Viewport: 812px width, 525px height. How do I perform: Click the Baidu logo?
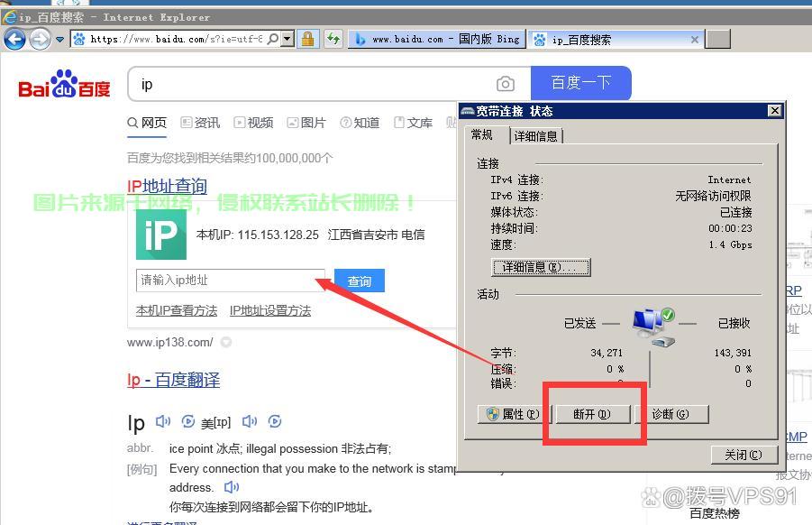click(x=64, y=84)
